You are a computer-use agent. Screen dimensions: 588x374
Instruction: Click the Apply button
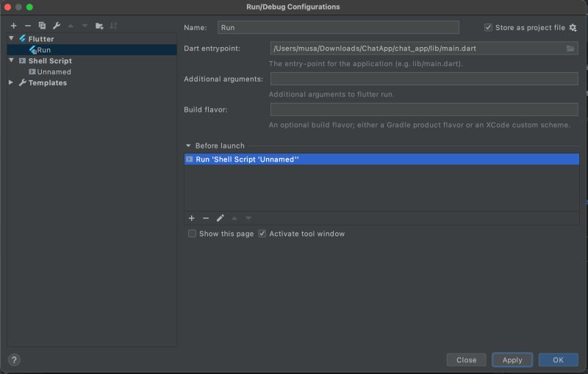[512, 360]
